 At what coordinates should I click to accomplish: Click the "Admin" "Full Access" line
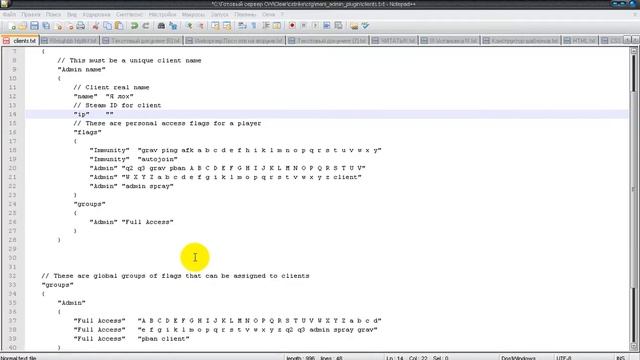pos(131,222)
